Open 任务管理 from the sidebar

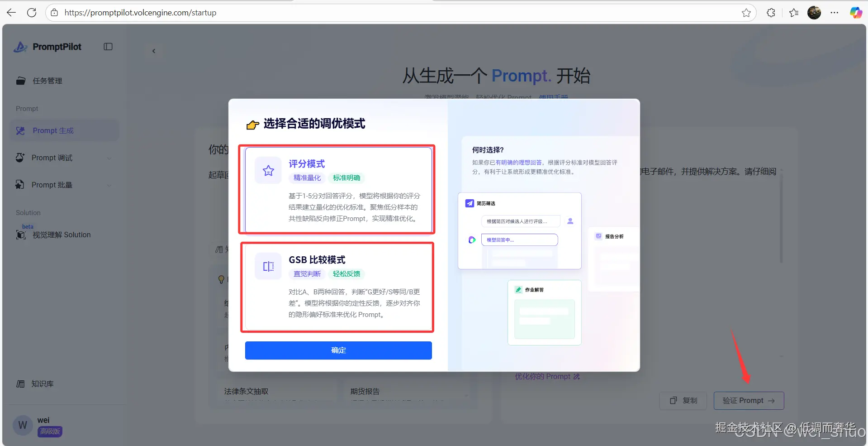tap(47, 81)
